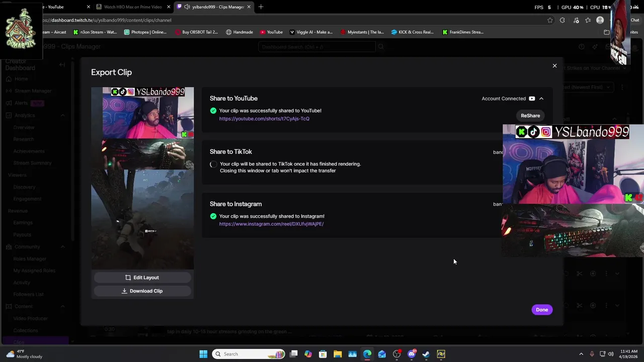Open the Handmade bookmark
644x362 pixels.
tap(239, 32)
